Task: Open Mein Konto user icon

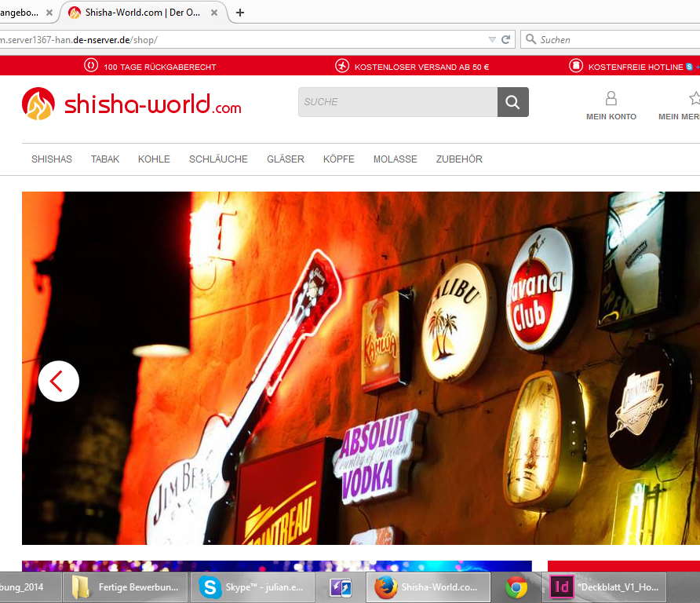Action: coord(611,99)
